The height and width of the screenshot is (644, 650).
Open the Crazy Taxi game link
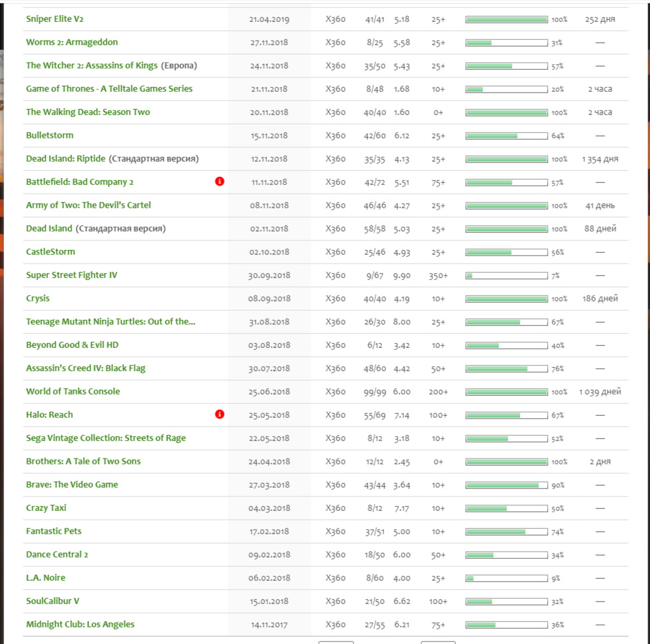[46, 508]
